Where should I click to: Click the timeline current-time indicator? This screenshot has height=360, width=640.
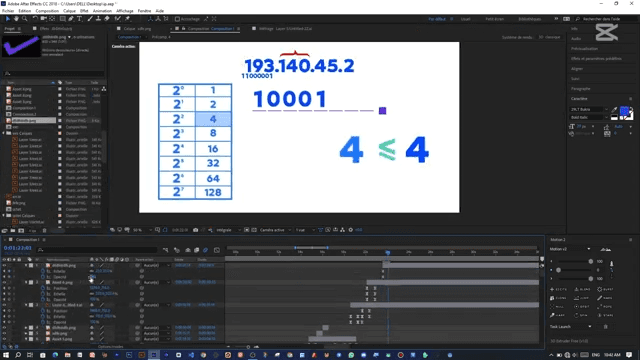click(388, 253)
